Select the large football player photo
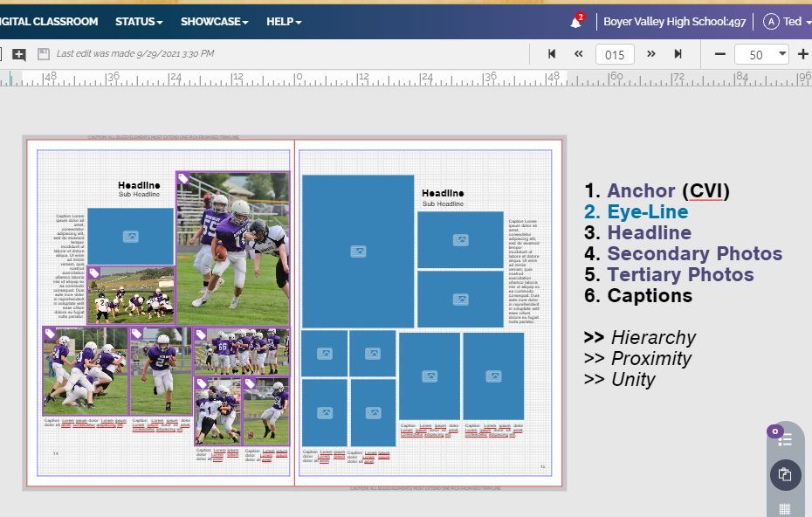This screenshot has height=517, width=812. (232, 248)
